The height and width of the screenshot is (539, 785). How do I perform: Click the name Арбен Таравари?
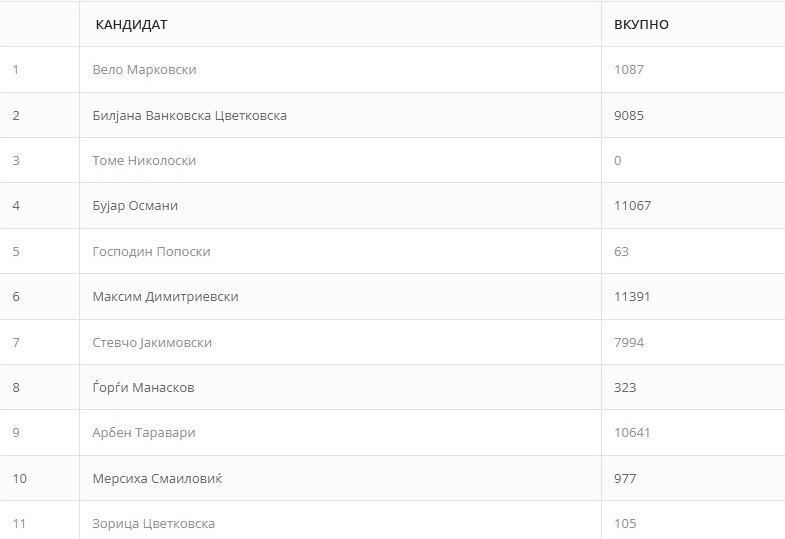point(144,433)
